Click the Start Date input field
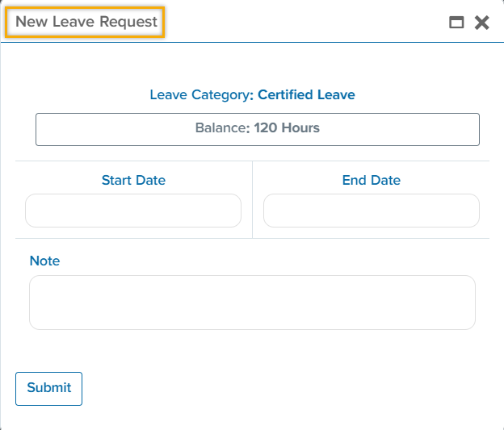Screen dimensions: 504x430 pyautogui.click(x=133, y=211)
